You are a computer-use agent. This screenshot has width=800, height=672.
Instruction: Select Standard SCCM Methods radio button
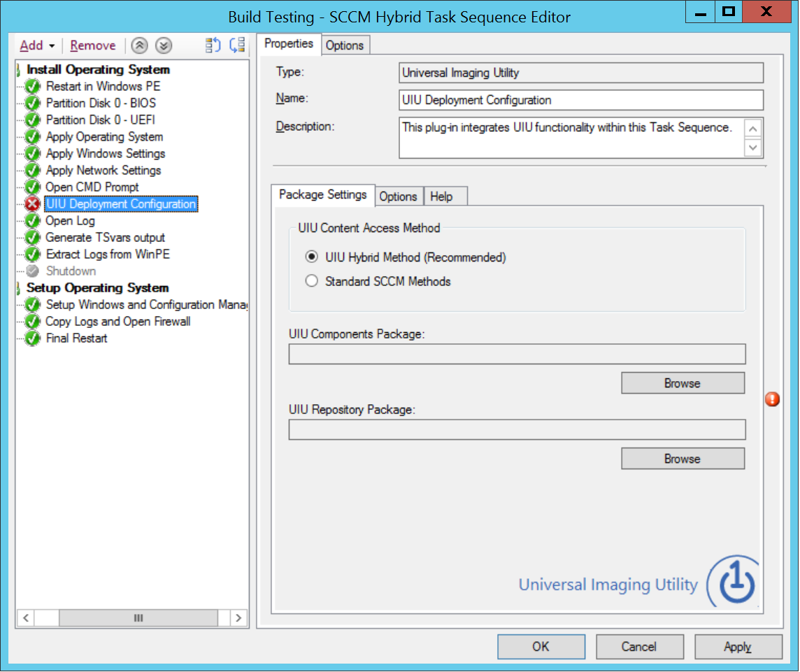(312, 281)
